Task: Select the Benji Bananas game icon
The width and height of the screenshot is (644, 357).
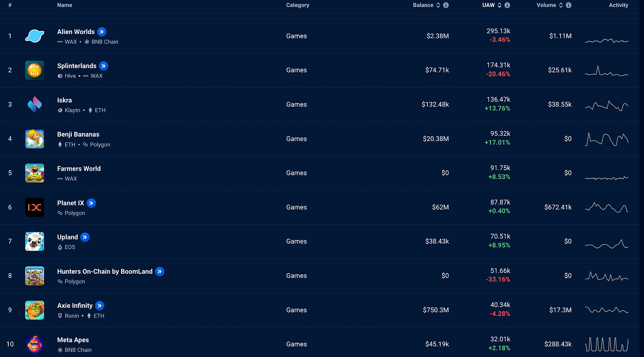Action: pyautogui.click(x=34, y=138)
